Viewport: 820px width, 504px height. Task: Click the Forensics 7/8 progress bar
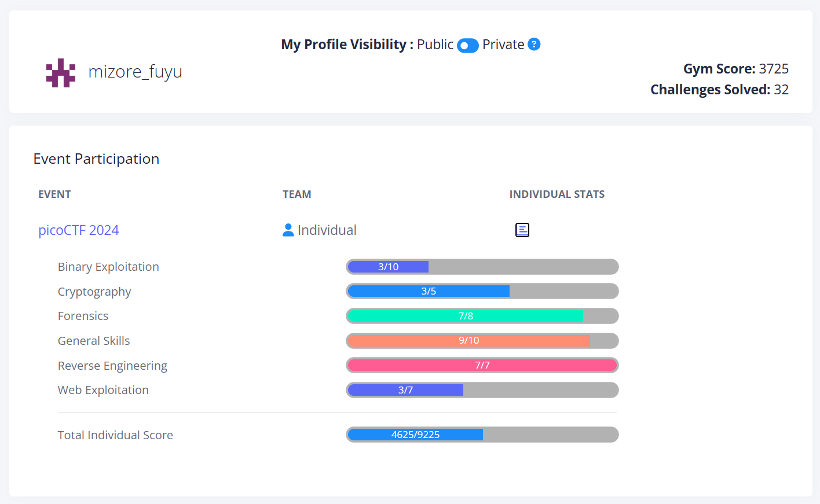(x=482, y=316)
